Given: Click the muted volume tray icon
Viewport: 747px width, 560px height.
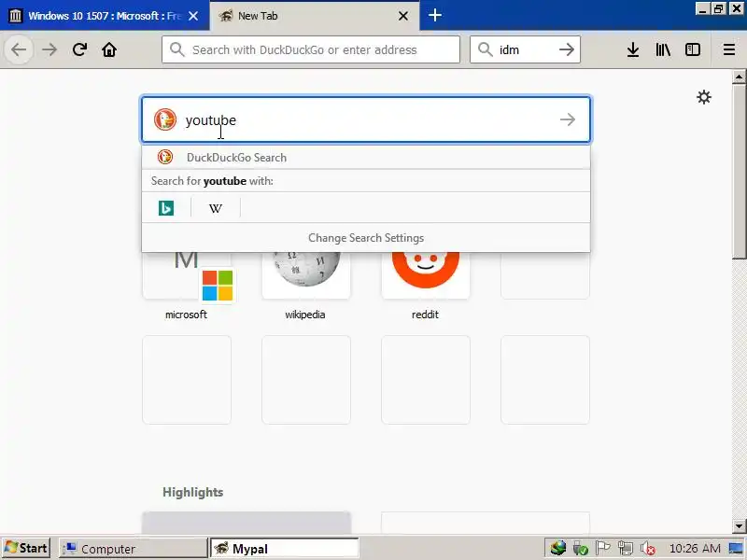Looking at the screenshot, I should pos(648,549).
